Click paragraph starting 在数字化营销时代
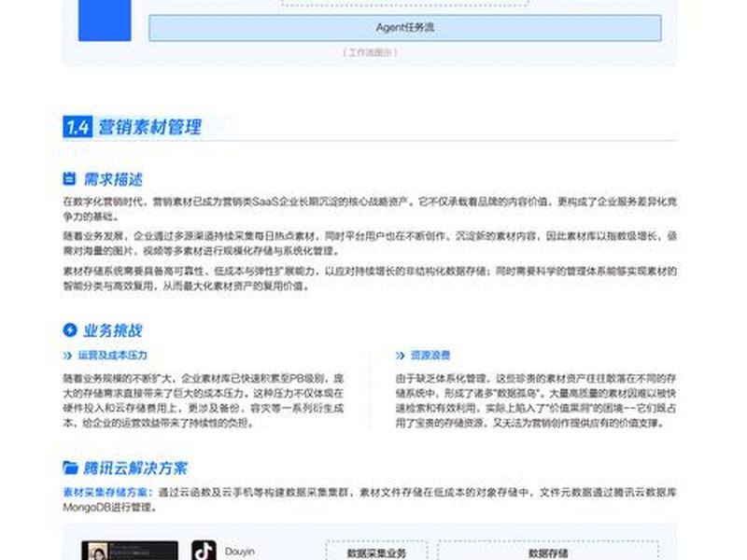This screenshot has width=747, height=560. 370,208
